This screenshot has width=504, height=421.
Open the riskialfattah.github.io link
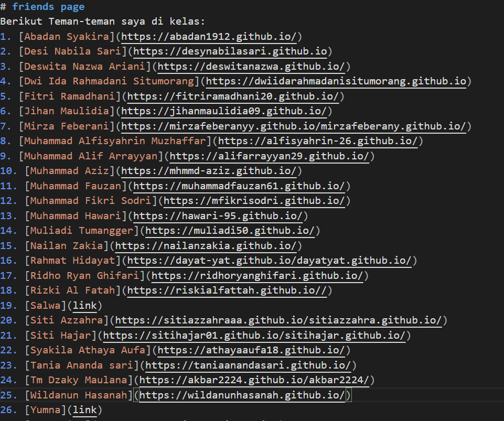[x=227, y=290]
